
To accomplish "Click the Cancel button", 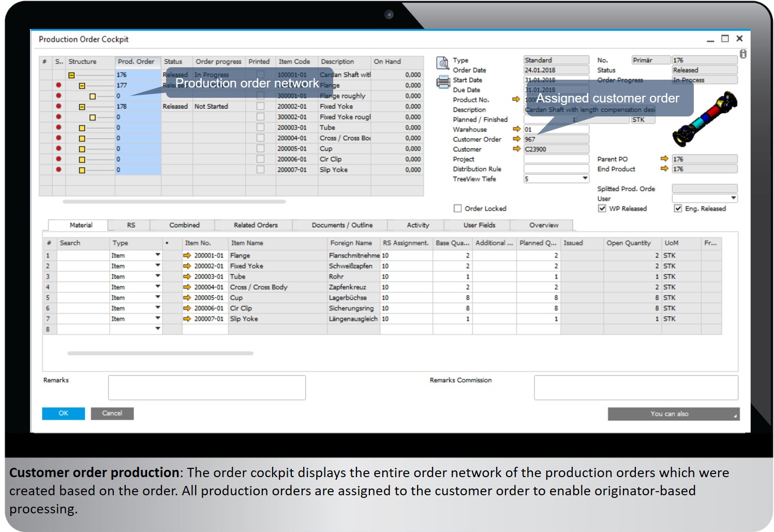I will [x=112, y=413].
